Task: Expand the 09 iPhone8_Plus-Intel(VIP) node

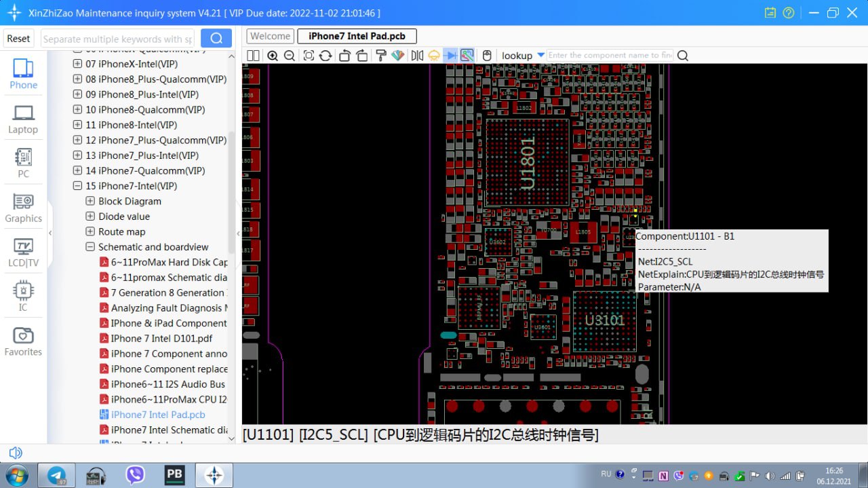Action: (x=77, y=94)
